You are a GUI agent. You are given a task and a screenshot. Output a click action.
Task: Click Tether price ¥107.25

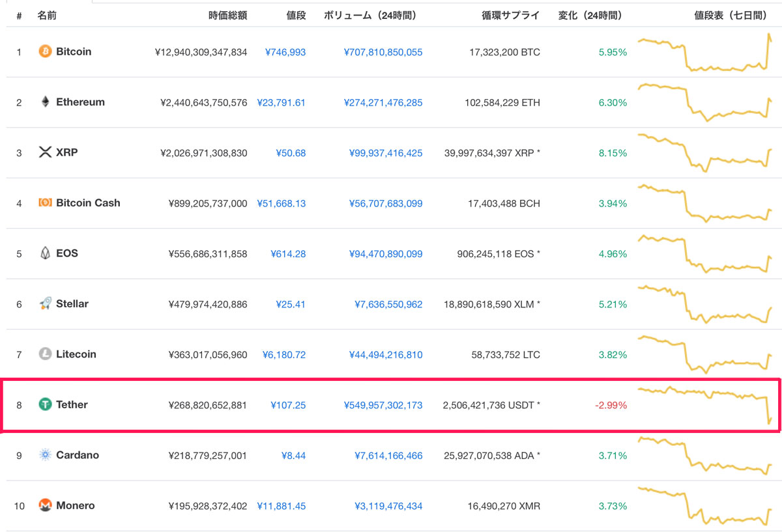(288, 405)
